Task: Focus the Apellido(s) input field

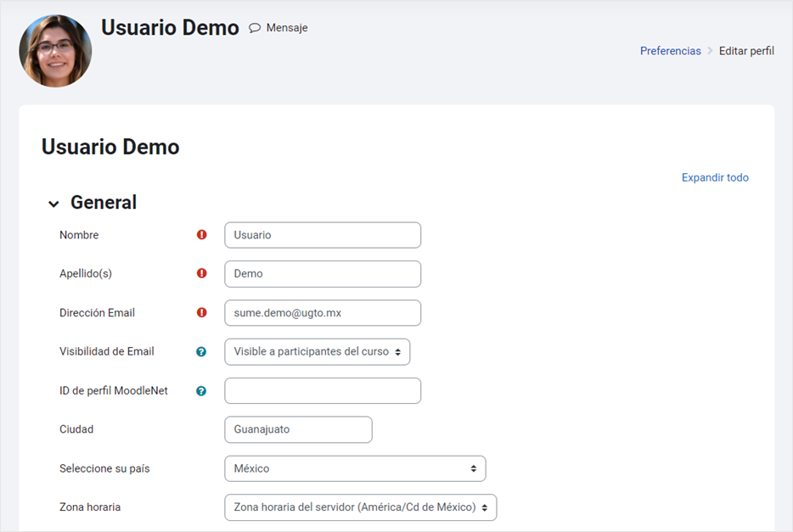Action: coord(323,274)
